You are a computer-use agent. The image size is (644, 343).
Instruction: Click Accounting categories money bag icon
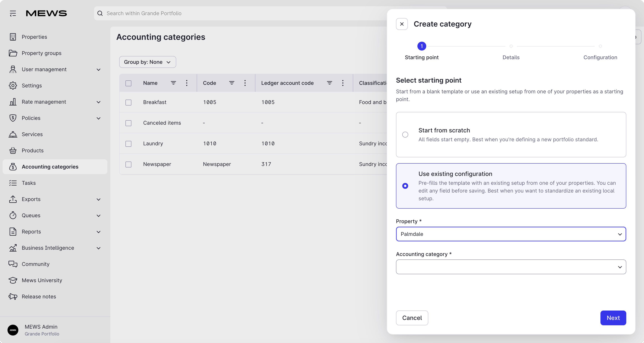click(13, 167)
